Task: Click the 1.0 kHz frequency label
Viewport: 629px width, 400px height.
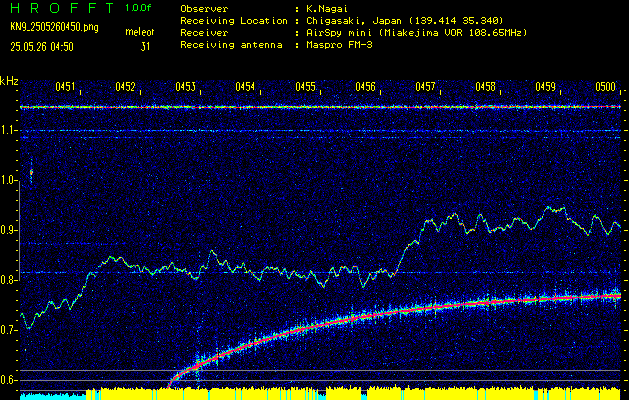Action: click(7, 181)
